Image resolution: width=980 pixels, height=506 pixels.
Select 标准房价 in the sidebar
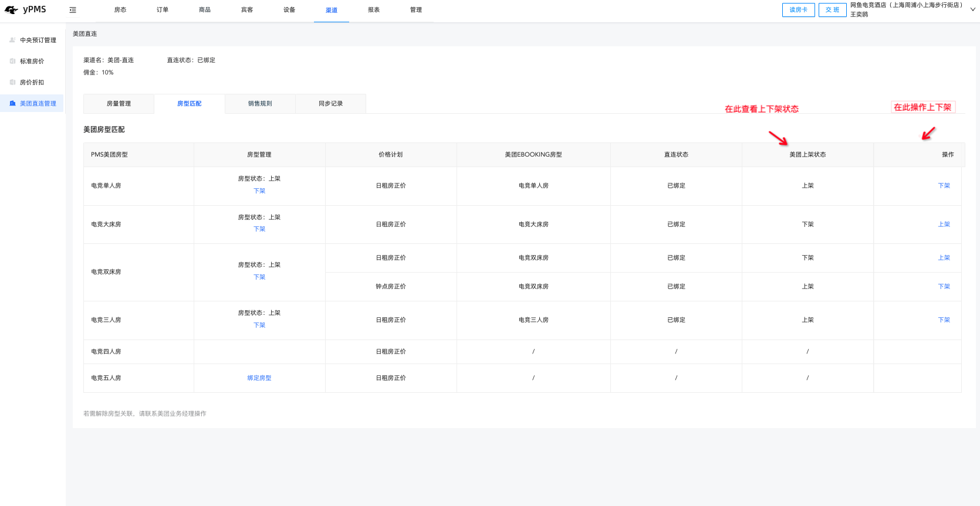coord(32,62)
